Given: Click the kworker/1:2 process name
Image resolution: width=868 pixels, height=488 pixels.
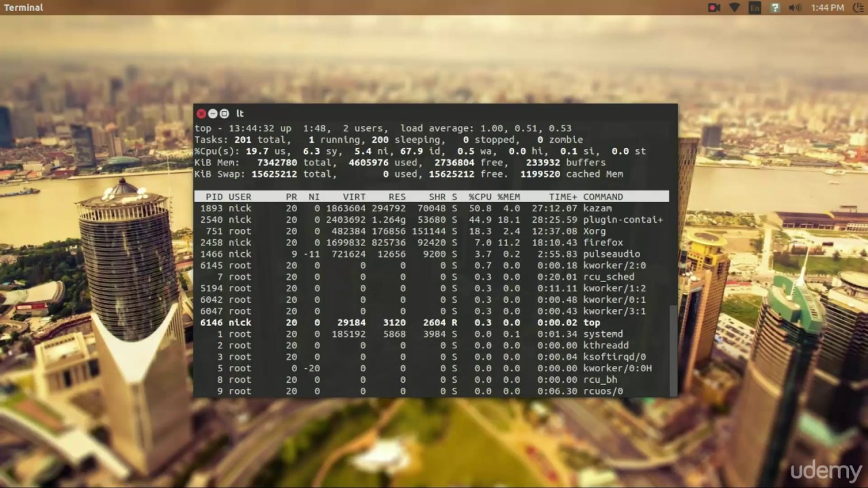Looking at the screenshot, I should click(x=614, y=288).
